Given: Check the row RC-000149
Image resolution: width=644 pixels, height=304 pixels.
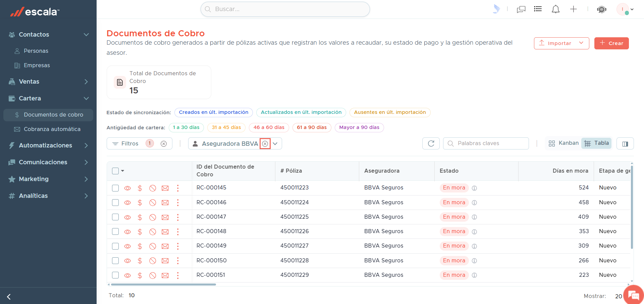Looking at the screenshot, I should click(115, 246).
